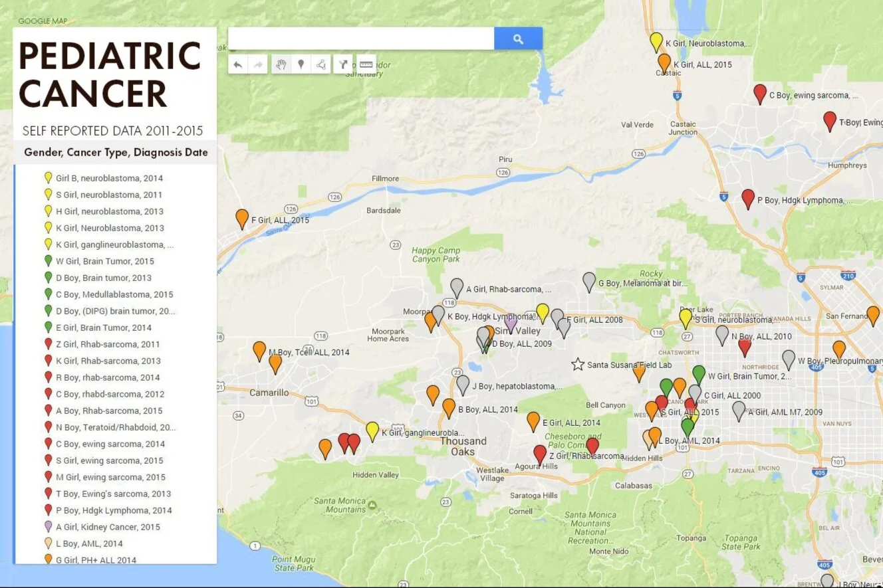Open the purple A Girl Kidney Cancer map pin
Viewport: 883px width, 588px height.
click(x=509, y=320)
